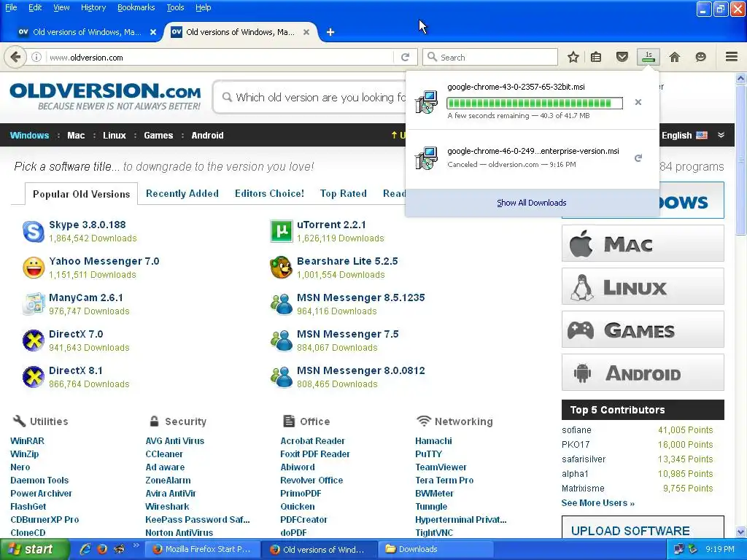Open the Games platform button
The width and height of the screenshot is (747, 560).
tap(643, 330)
